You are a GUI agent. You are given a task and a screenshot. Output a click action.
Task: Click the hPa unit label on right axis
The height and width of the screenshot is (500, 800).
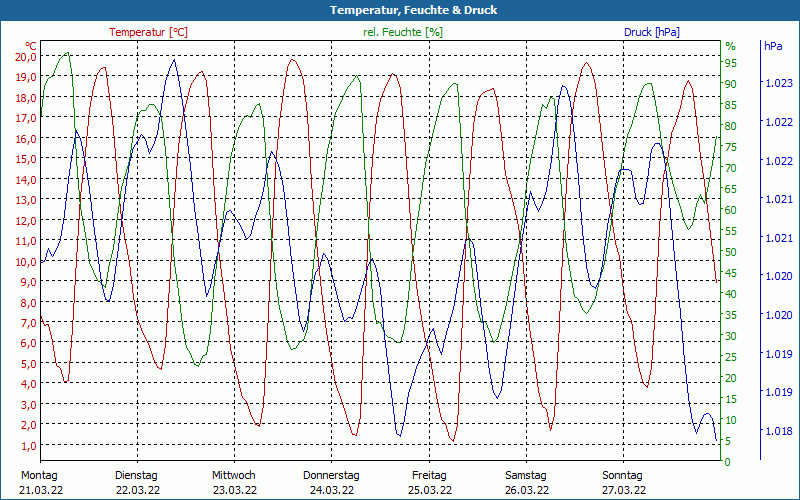[773, 46]
